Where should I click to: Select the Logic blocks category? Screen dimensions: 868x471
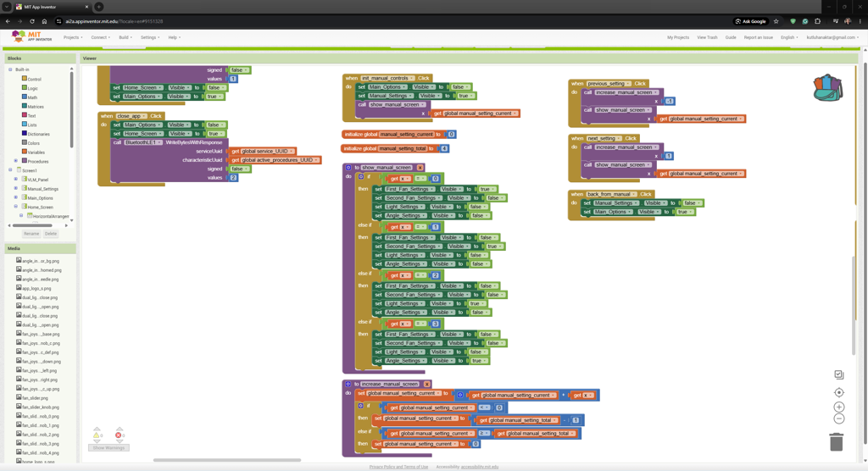pyautogui.click(x=30, y=88)
